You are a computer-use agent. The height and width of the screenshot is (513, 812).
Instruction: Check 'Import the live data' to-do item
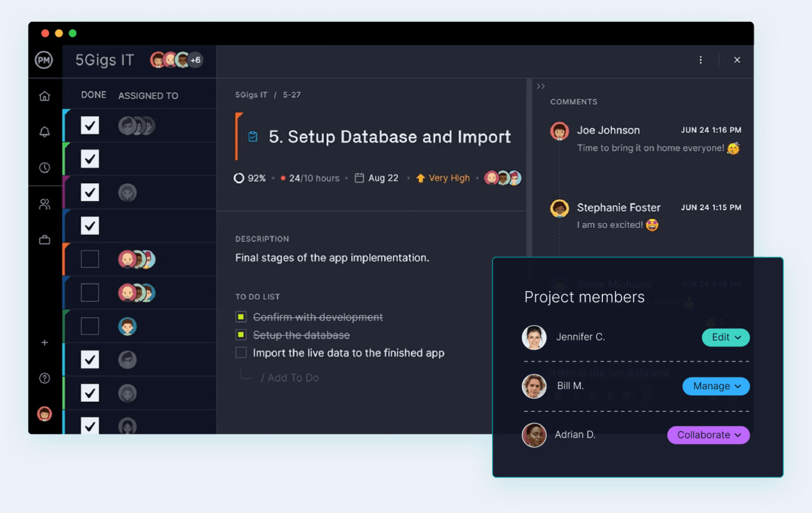[241, 353]
